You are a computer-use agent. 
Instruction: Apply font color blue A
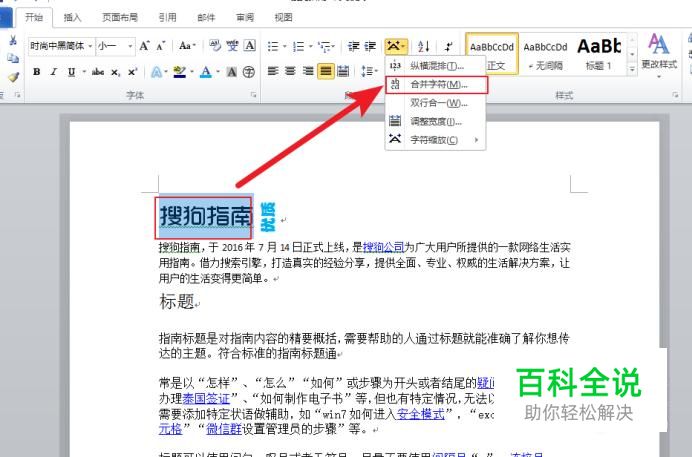[206, 72]
